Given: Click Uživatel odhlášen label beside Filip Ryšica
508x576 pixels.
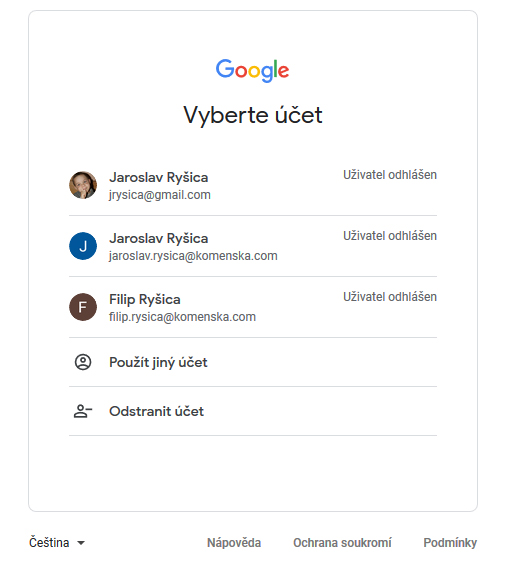Looking at the screenshot, I should (x=390, y=297).
